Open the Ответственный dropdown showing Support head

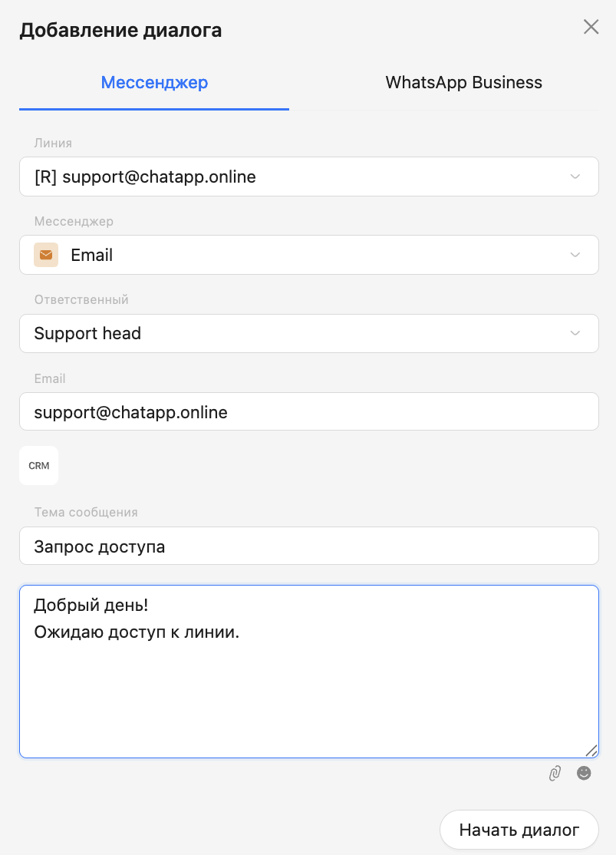(x=292, y=333)
